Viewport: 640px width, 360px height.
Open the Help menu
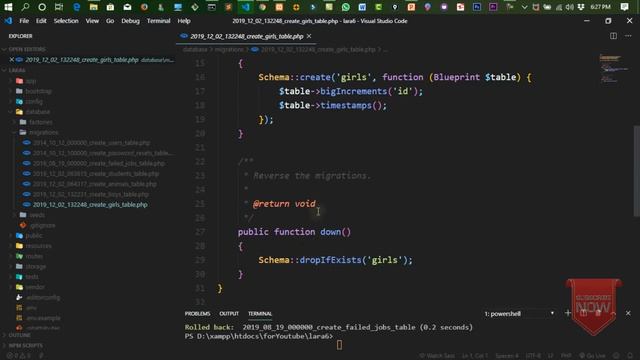[x=184, y=21]
